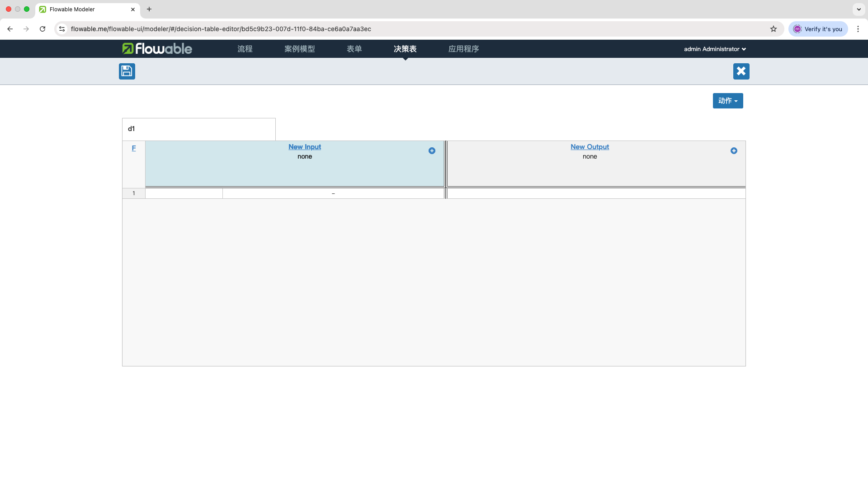
Task: Change the hit policy F link
Action: (x=134, y=148)
